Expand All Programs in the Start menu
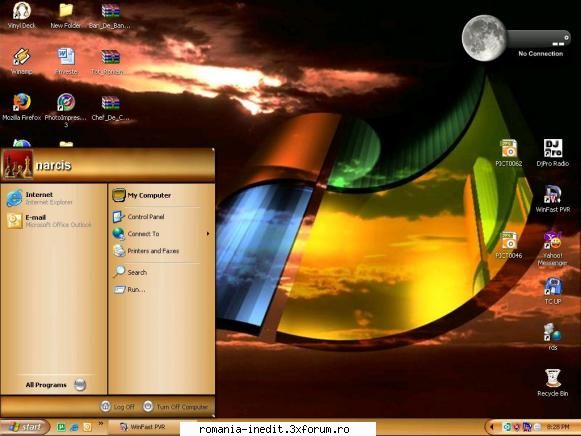This screenshot has width=581, height=436. pos(56,385)
